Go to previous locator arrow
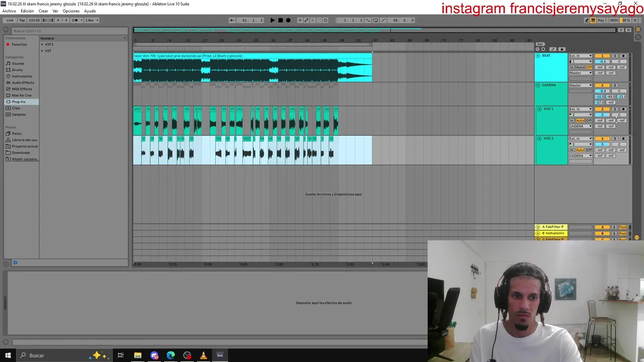This screenshot has width=644, height=362. click(x=537, y=49)
